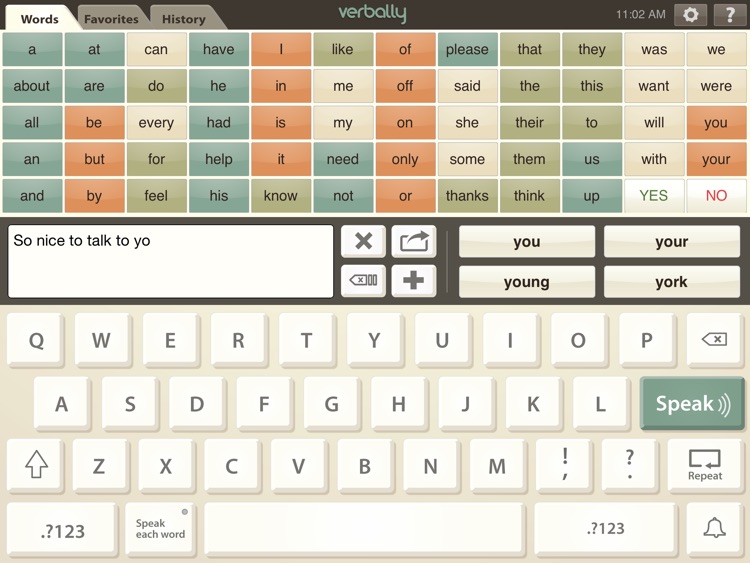Choose the 'your' word prediction
Screen dimensions: 750x563
tap(672, 242)
